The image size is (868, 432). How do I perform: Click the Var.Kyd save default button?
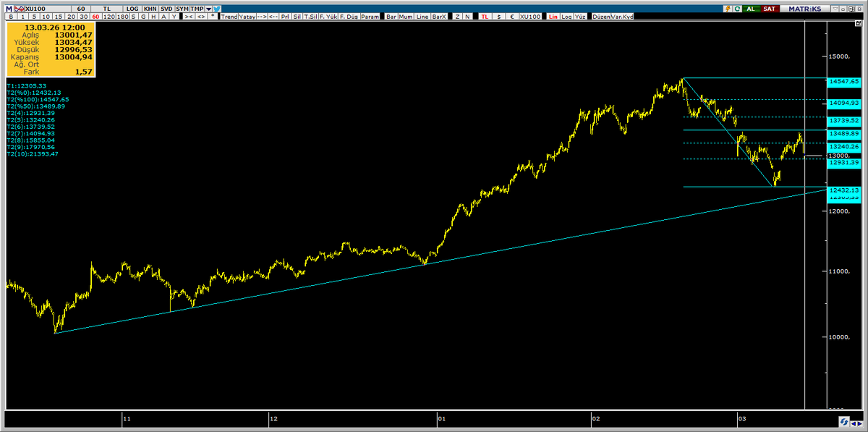click(x=622, y=17)
